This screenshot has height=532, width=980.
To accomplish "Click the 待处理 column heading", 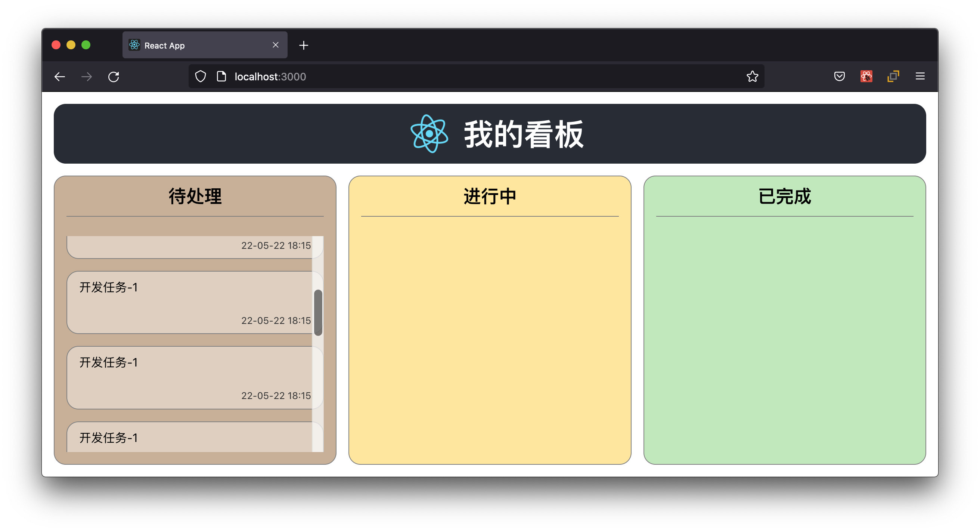I will tap(195, 197).
